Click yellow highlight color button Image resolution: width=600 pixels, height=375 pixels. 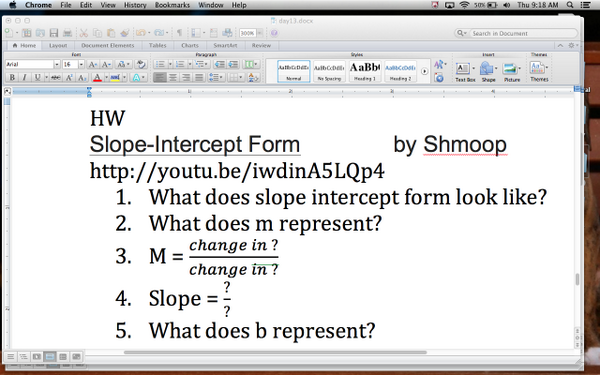[x=115, y=78]
